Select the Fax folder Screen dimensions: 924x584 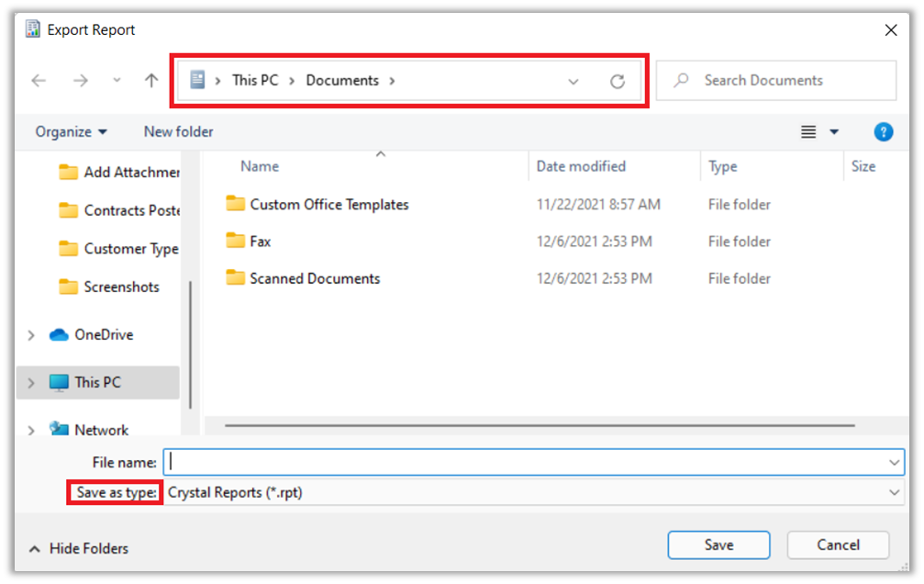(260, 241)
